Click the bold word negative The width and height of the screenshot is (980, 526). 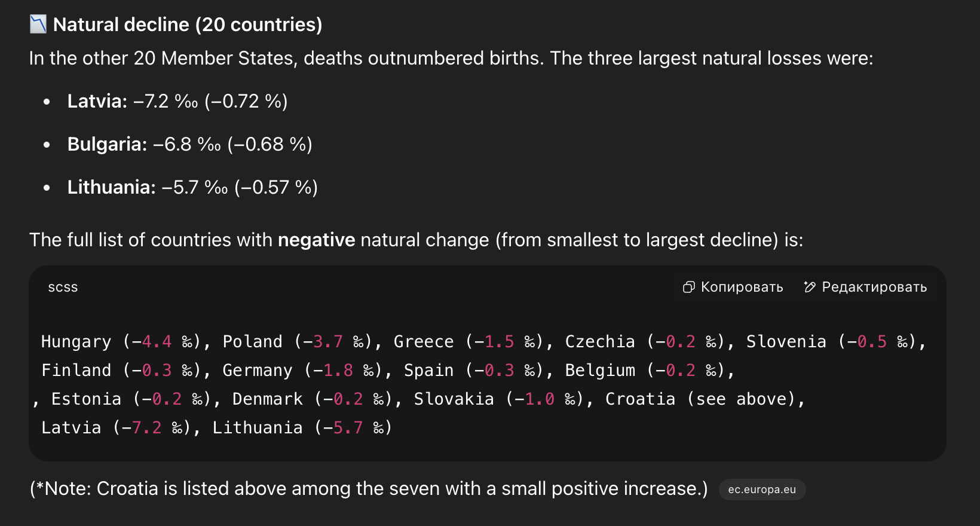pos(317,240)
